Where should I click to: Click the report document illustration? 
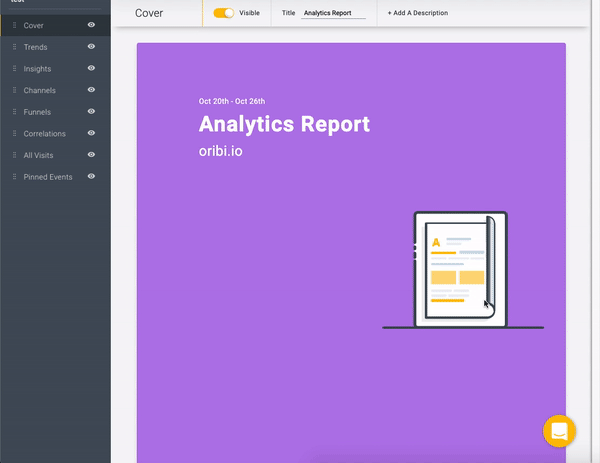click(x=463, y=270)
